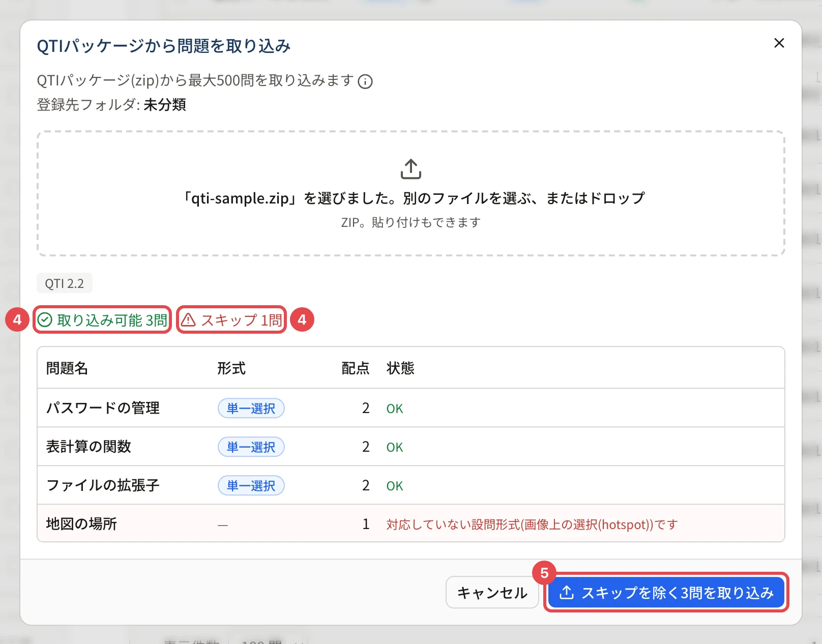Click the ZIP file drop zone area

point(411,193)
